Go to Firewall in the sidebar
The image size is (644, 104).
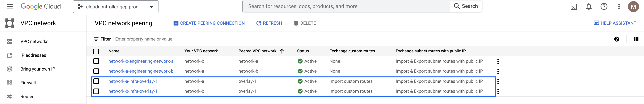[28, 83]
